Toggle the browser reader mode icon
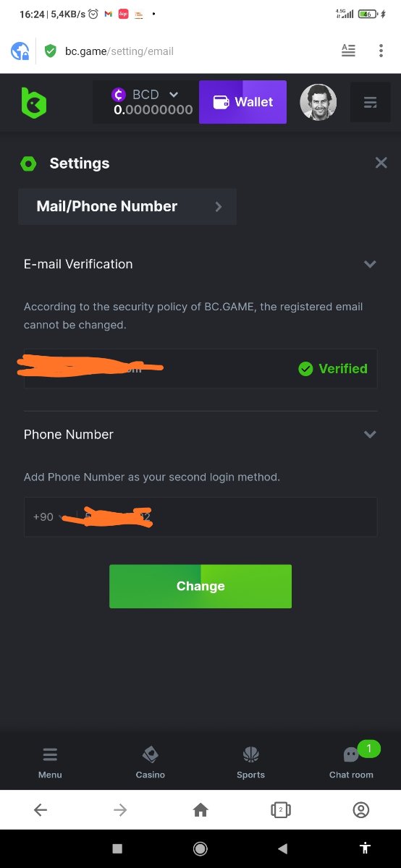The image size is (401, 868). click(x=348, y=51)
